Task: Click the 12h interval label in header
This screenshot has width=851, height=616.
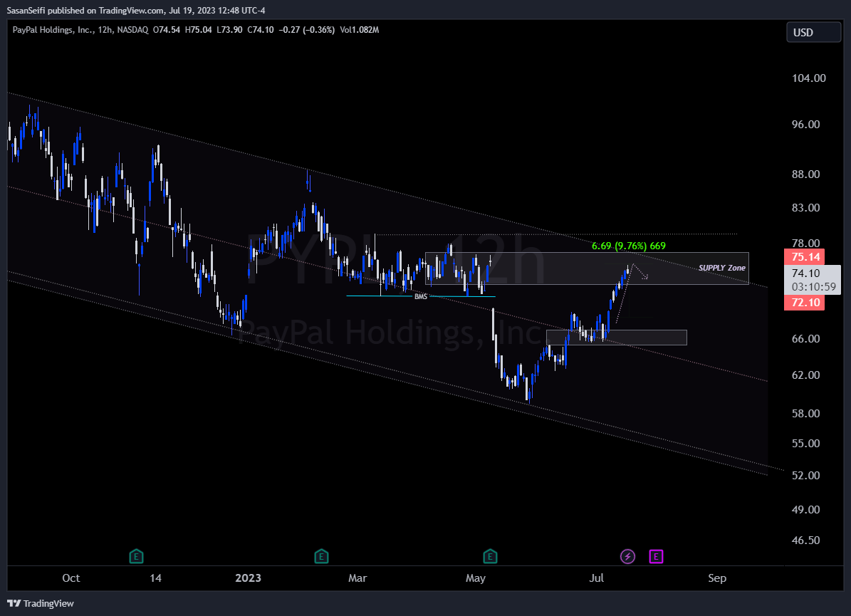Action: click(x=105, y=30)
